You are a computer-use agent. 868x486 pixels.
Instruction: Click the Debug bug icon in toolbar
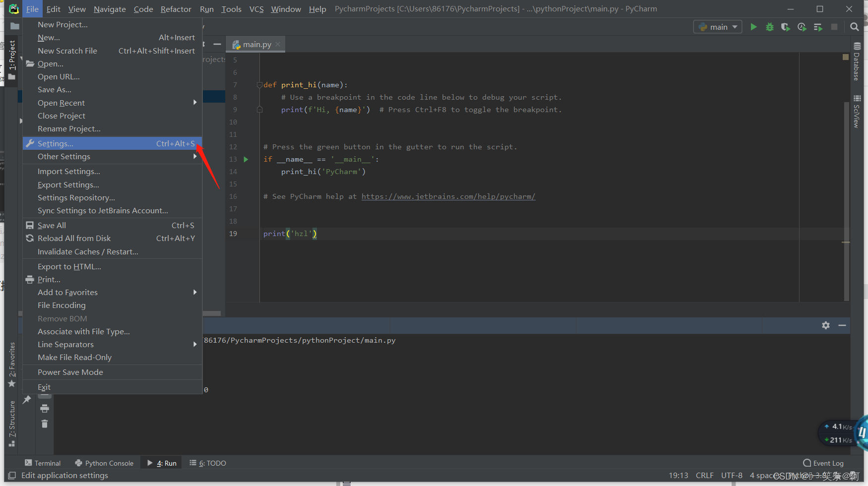[770, 27]
